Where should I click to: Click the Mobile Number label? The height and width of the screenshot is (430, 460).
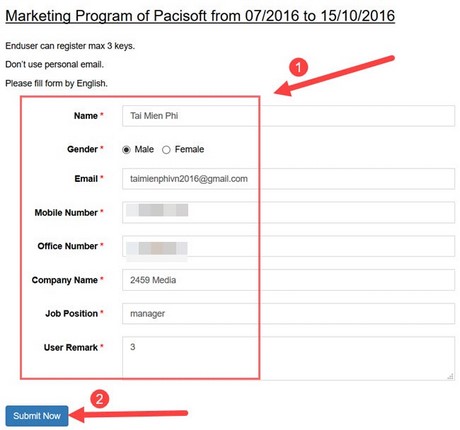(x=66, y=213)
